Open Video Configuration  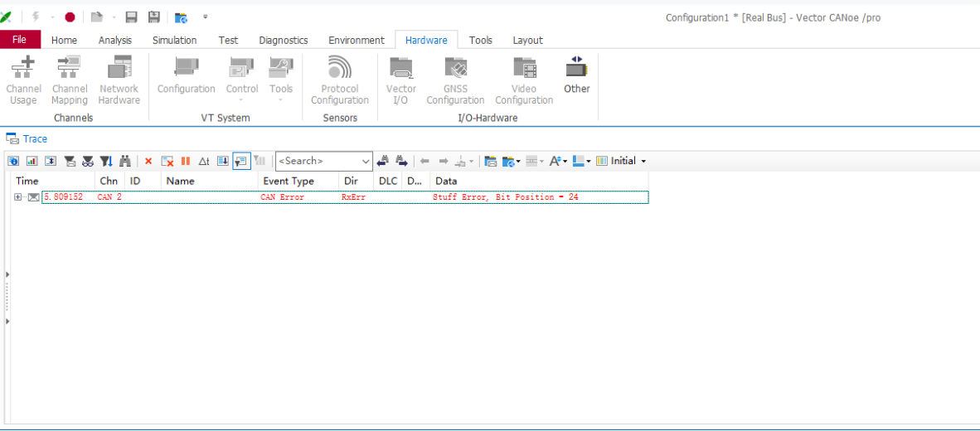click(524, 80)
